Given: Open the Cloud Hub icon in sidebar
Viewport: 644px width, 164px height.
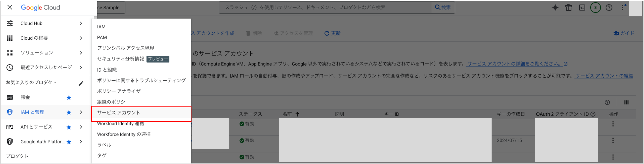Looking at the screenshot, I should click(x=10, y=23).
